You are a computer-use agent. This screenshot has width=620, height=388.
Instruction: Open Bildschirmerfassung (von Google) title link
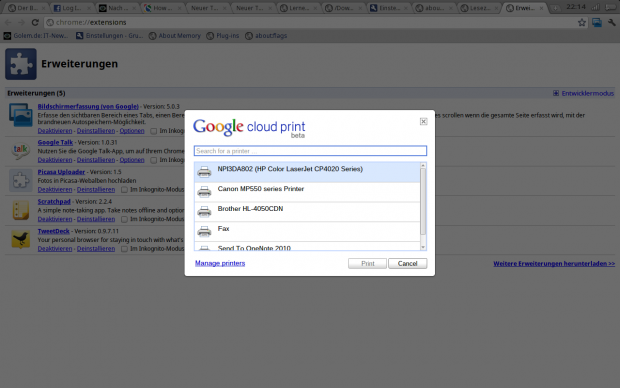[x=88, y=106]
